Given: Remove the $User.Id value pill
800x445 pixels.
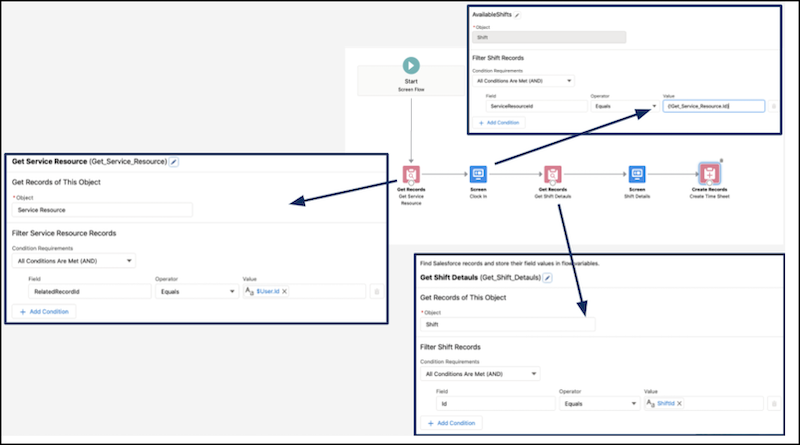Looking at the screenshot, I should pyautogui.click(x=285, y=291).
